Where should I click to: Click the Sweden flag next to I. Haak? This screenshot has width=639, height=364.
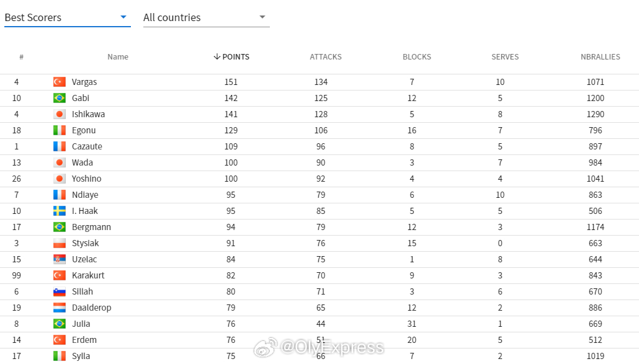click(60, 211)
